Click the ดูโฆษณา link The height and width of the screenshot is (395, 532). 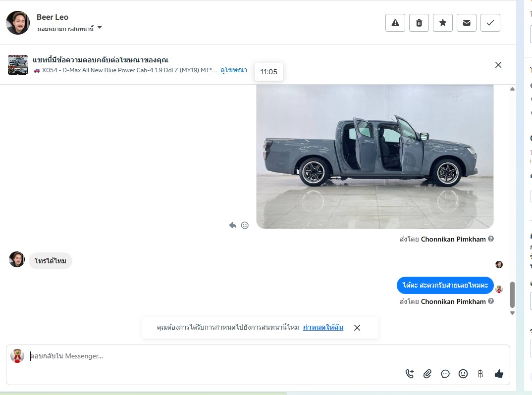(x=234, y=70)
